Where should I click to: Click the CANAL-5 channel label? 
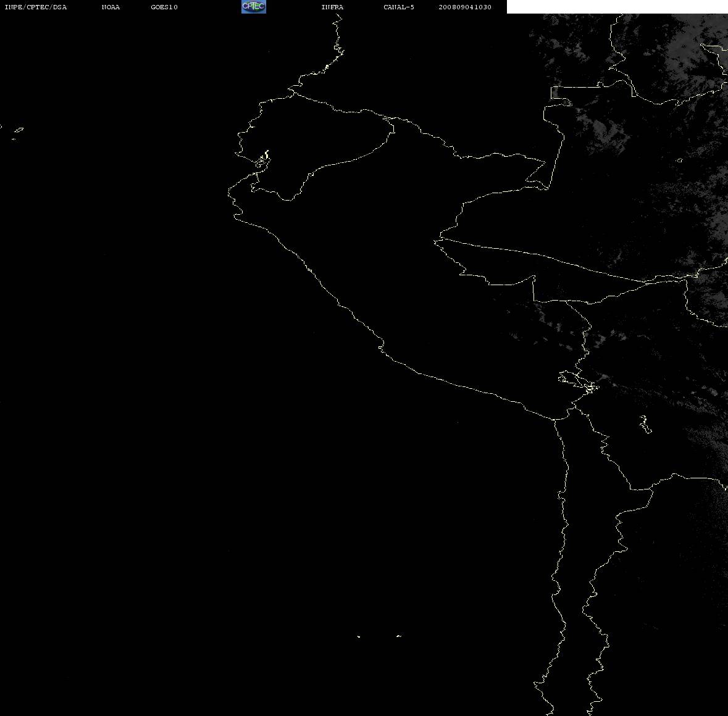click(399, 7)
